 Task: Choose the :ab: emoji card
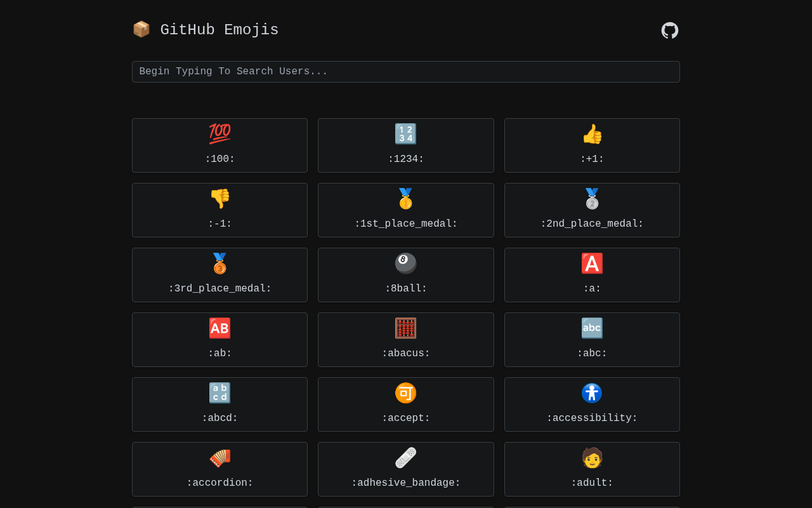tap(219, 340)
